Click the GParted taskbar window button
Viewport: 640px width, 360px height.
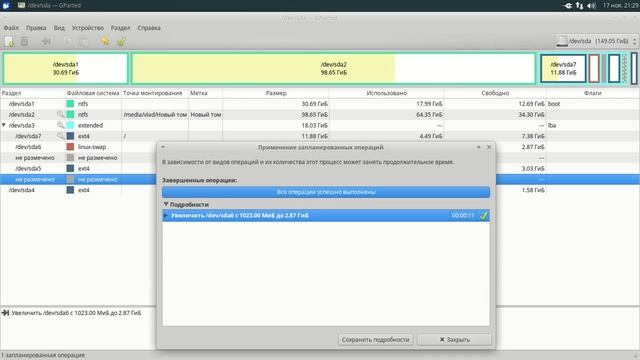[49, 5]
